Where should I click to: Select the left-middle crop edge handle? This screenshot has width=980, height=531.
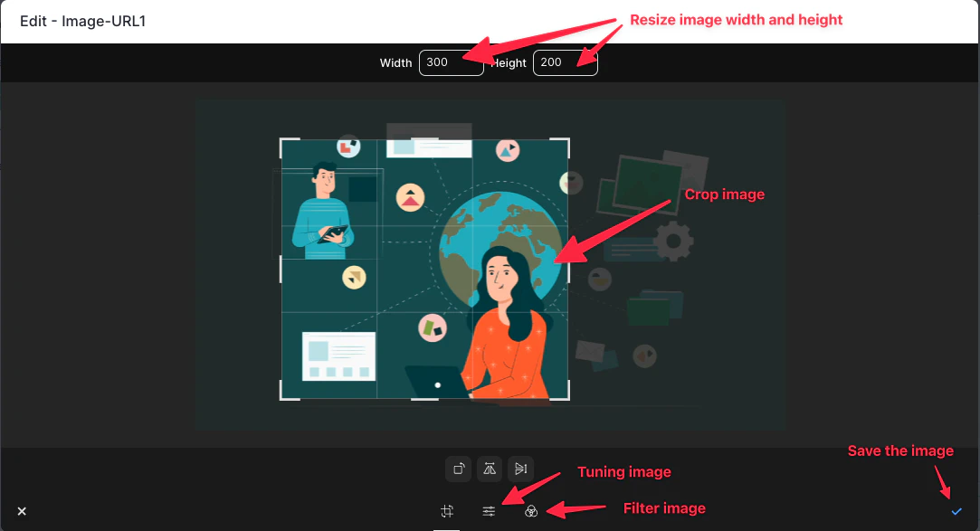[x=281, y=268]
